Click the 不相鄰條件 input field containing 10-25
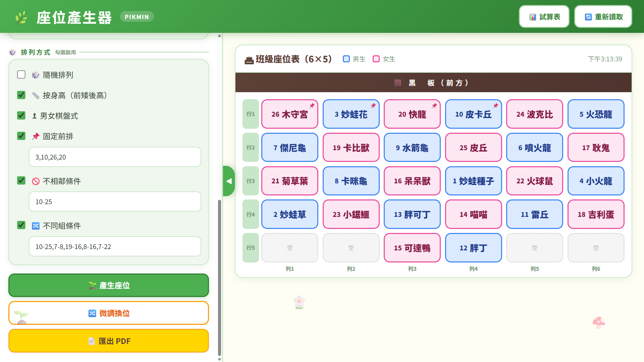This screenshot has height=362, width=644. point(115,201)
